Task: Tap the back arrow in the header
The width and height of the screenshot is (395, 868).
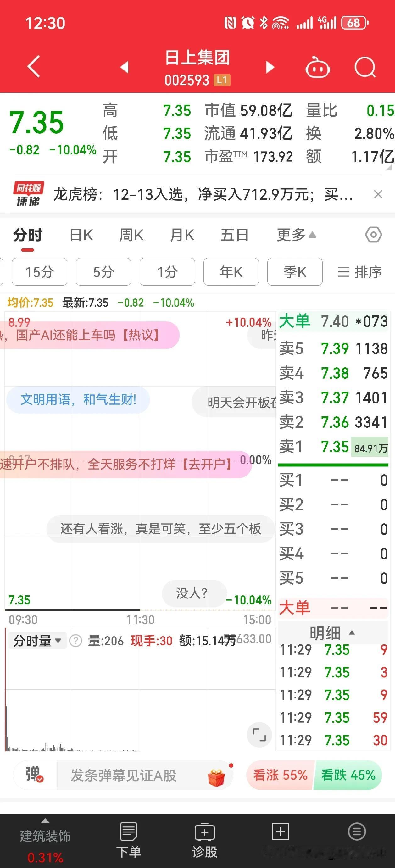Action: [x=34, y=66]
